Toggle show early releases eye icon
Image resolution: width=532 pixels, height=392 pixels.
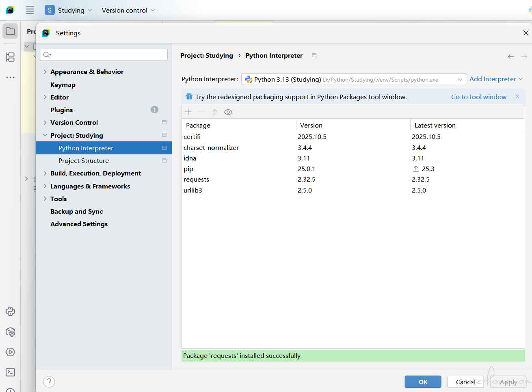coord(228,112)
